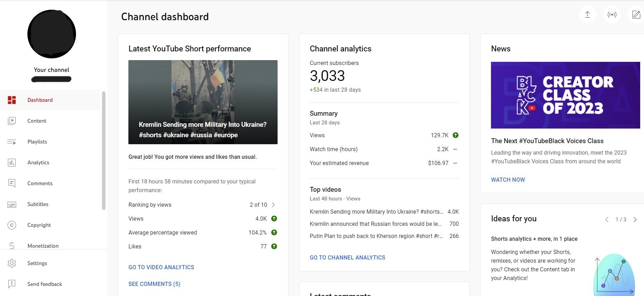
Task: Click Your estimated revenue $106.97 value
Action: coord(438,163)
